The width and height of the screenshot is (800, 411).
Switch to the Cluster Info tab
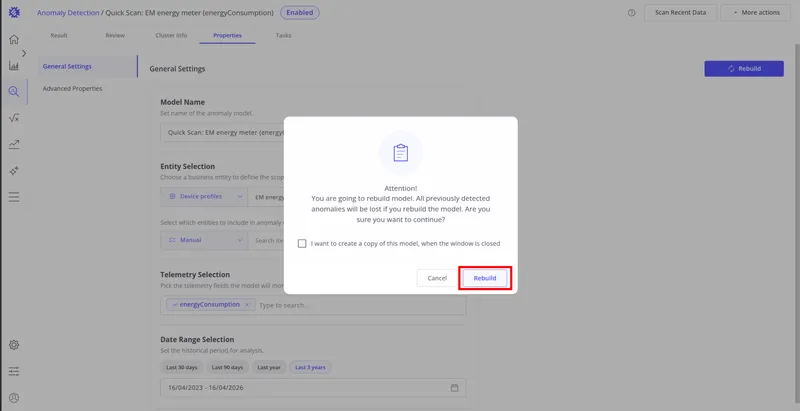click(171, 35)
